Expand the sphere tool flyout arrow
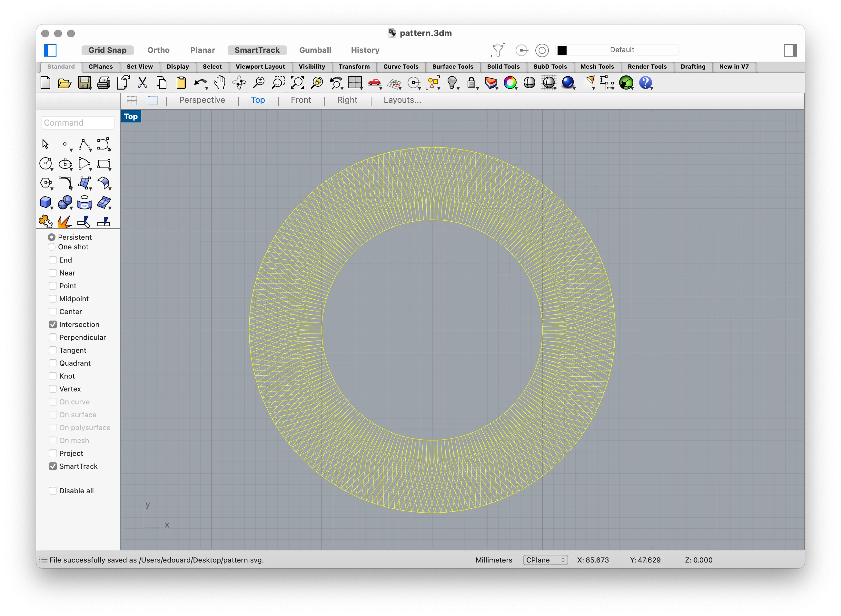The image size is (841, 616). coord(72,209)
